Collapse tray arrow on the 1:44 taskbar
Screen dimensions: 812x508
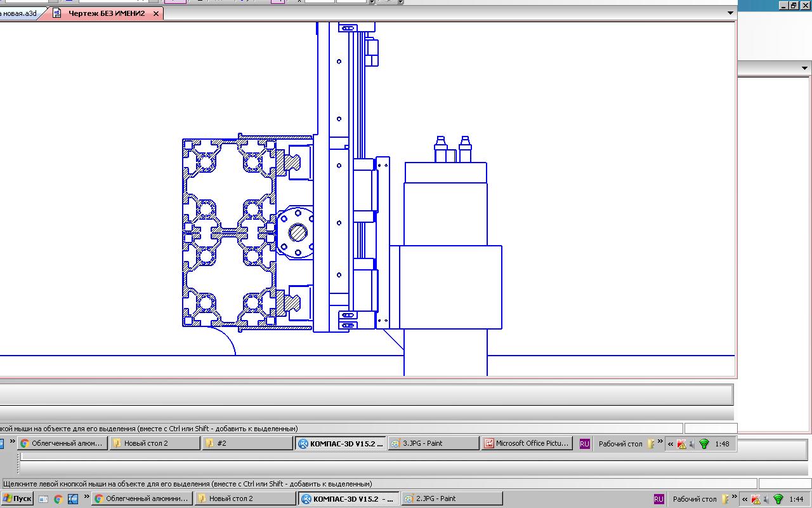745,499
